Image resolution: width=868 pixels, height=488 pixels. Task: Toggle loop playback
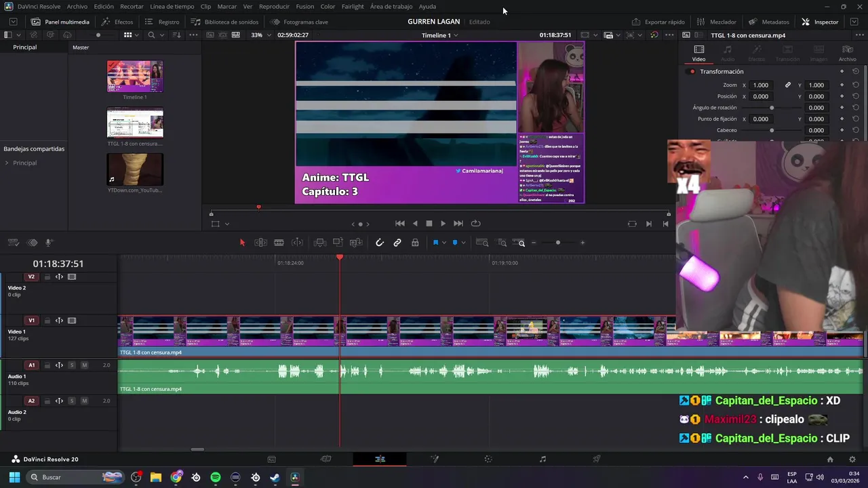[x=476, y=224]
